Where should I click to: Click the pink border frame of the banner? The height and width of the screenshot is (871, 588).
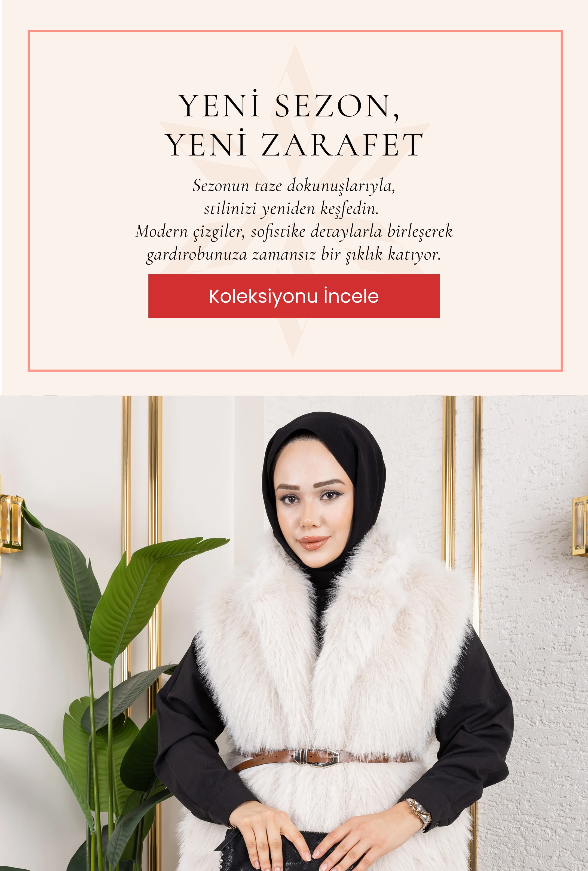pyautogui.click(x=295, y=32)
